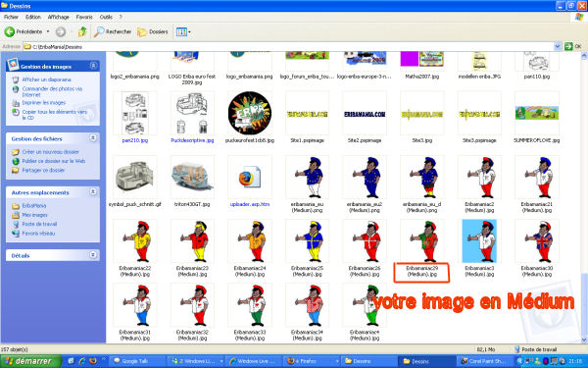Image resolution: width=588 pixels, height=368 pixels.
Task: Click the Matha2007.jpg file name
Action: (x=421, y=77)
